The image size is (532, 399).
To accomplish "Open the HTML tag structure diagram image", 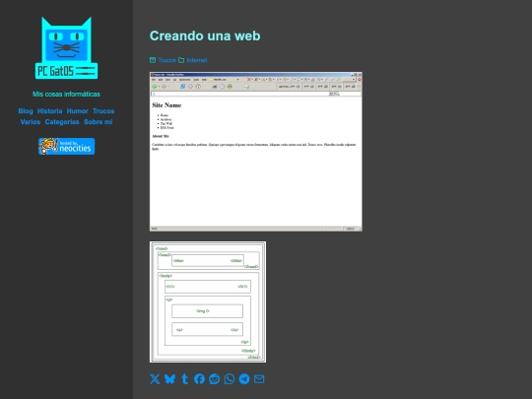I will click(x=208, y=302).
